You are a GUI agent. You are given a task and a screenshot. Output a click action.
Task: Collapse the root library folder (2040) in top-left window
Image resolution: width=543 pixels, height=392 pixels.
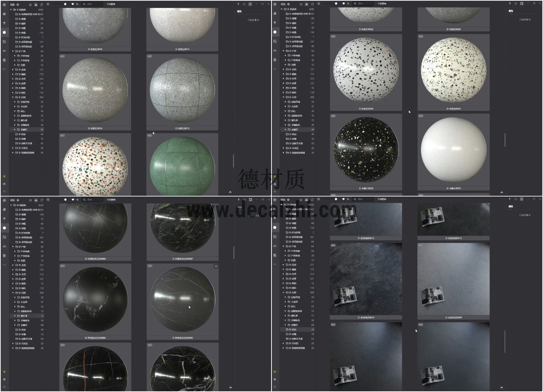point(11,9)
